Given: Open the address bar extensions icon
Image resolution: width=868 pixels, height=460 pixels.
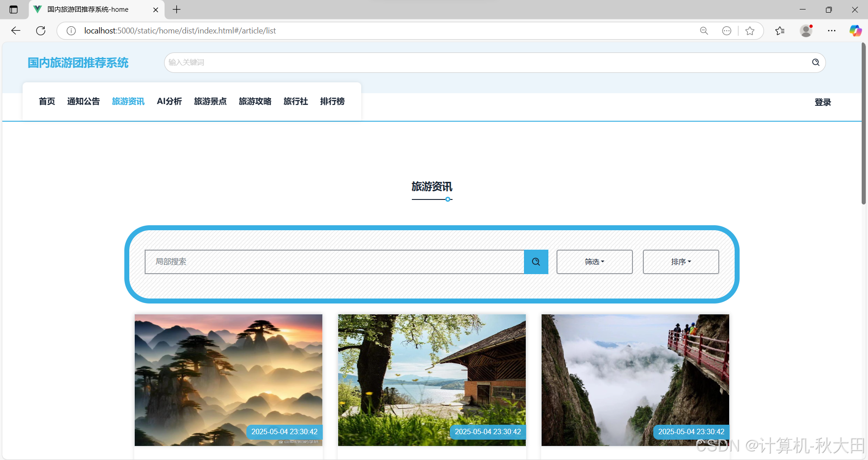Looking at the screenshot, I should tap(726, 31).
